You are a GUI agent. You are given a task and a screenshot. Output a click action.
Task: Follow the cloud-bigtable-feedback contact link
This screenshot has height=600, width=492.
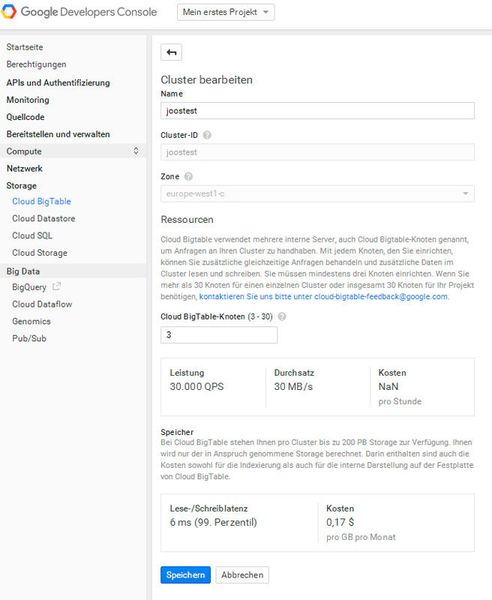pyautogui.click(x=324, y=297)
